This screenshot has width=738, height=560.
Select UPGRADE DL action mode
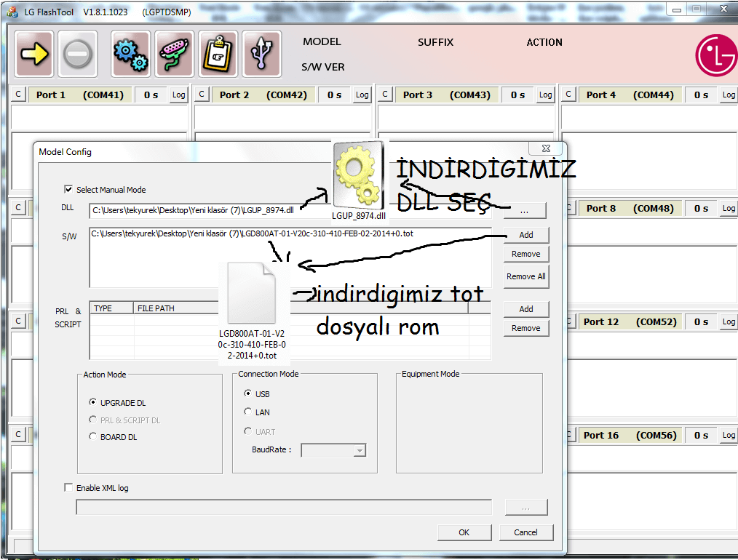pos(92,402)
